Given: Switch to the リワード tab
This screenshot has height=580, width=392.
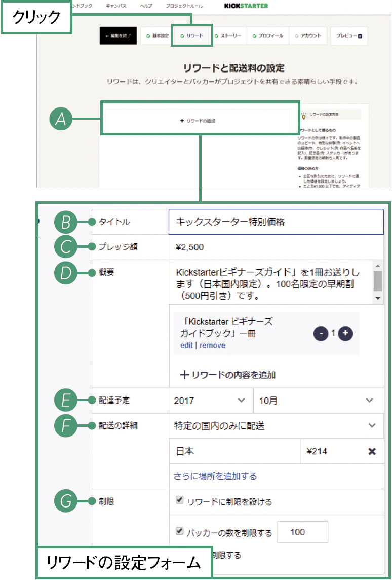Looking at the screenshot, I should 192,36.
